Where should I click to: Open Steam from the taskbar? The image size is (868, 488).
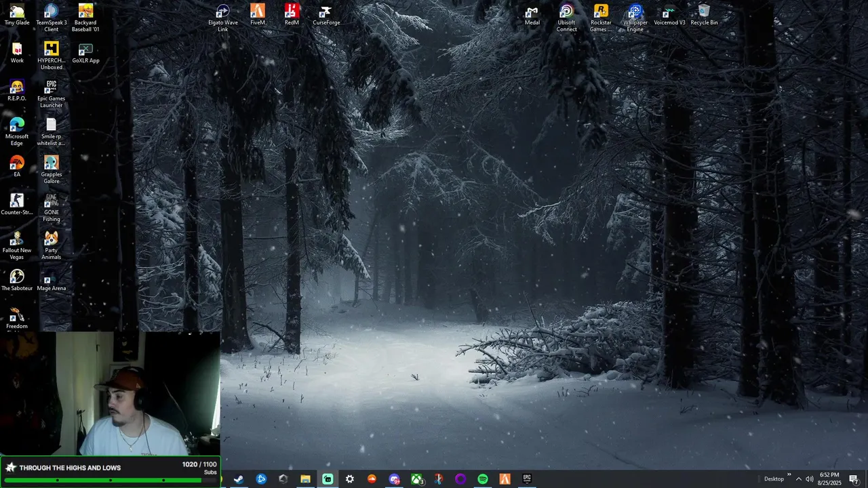click(239, 479)
